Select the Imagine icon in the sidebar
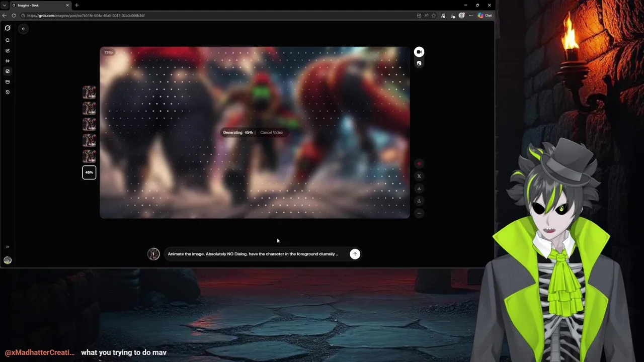 (8, 71)
